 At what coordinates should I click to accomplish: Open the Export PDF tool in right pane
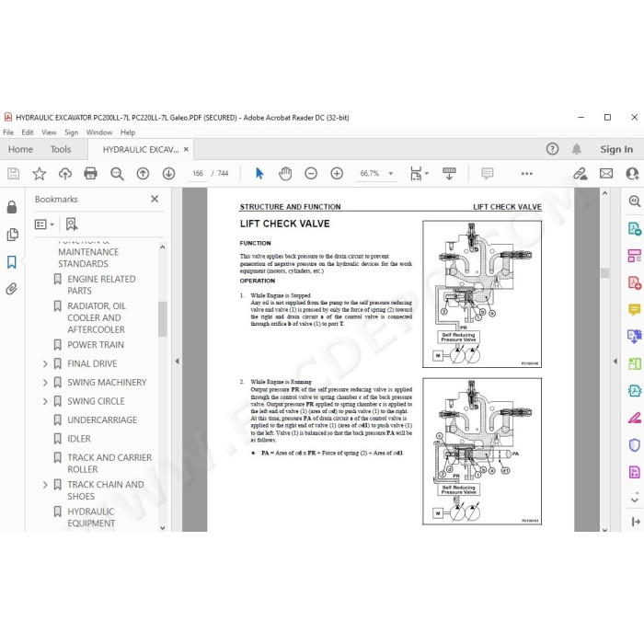coord(635,228)
